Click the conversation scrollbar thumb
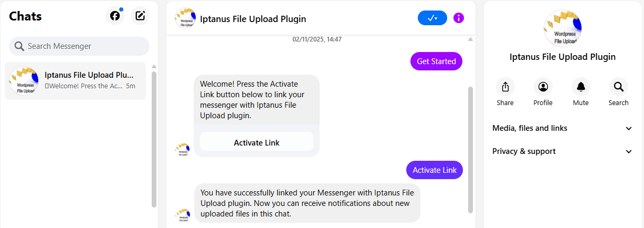This screenshot has width=644, height=228. pos(471,150)
